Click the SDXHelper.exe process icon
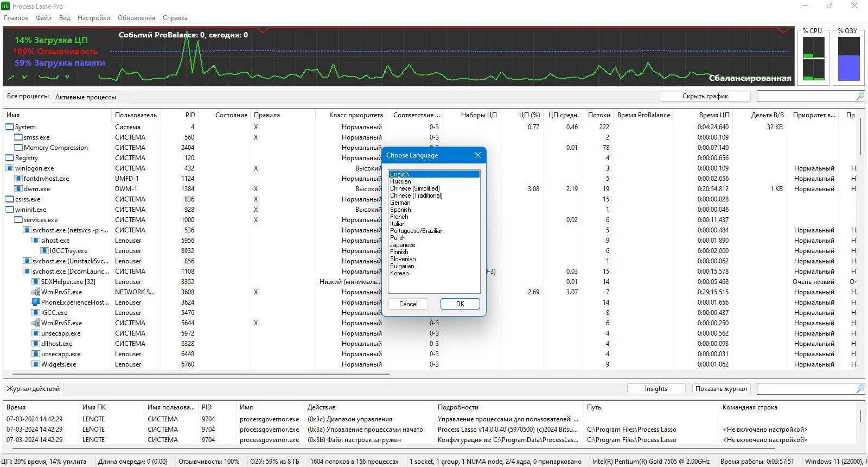Viewport: 868px width, 467px height. [36, 282]
